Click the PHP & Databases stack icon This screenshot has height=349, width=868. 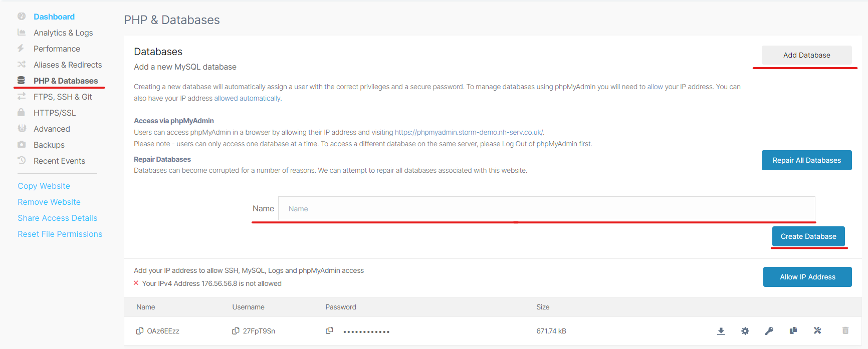(21, 80)
